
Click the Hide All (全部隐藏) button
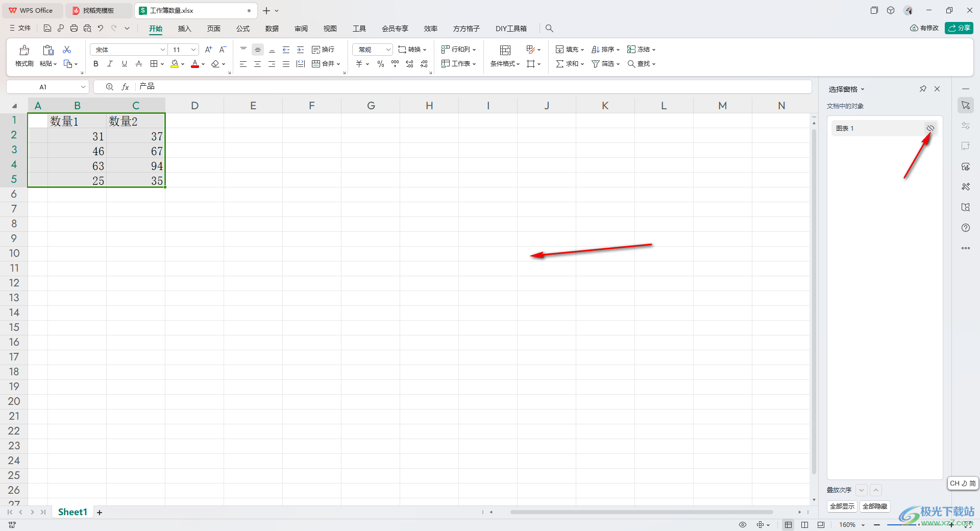[x=875, y=506]
